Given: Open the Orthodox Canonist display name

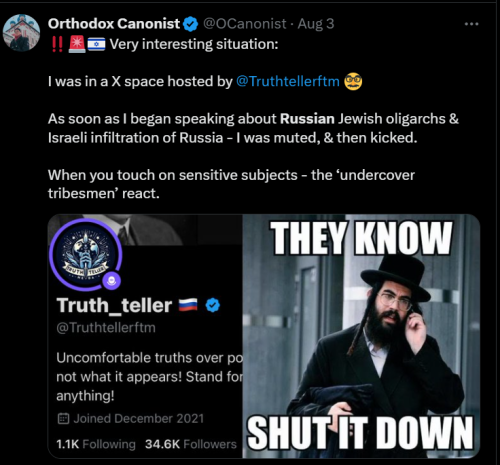Looking at the screenshot, I should click(114, 24).
